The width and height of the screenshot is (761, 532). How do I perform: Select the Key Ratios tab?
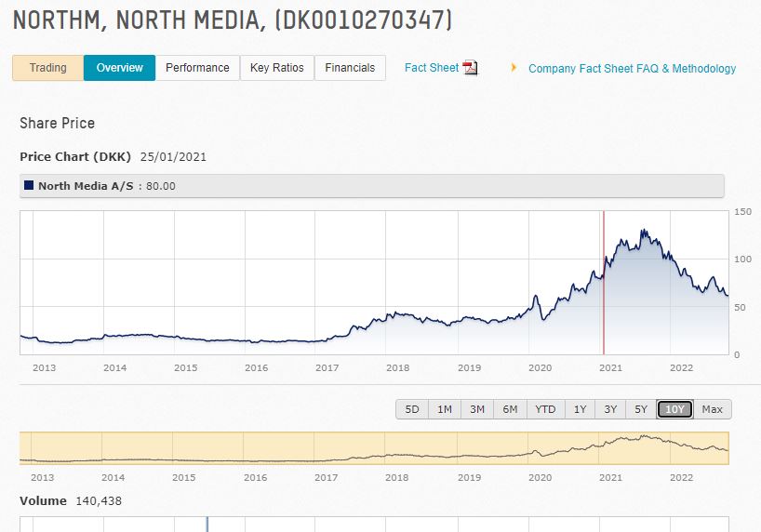click(x=276, y=68)
